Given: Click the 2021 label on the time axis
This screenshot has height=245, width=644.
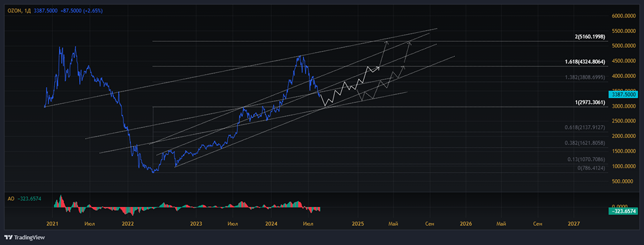Looking at the screenshot, I should coord(52,224).
